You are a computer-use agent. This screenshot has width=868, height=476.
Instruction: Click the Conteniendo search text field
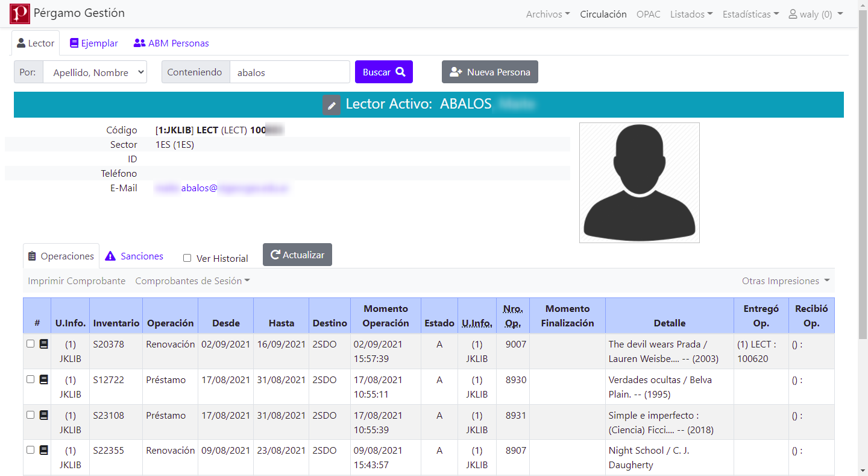tap(289, 72)
